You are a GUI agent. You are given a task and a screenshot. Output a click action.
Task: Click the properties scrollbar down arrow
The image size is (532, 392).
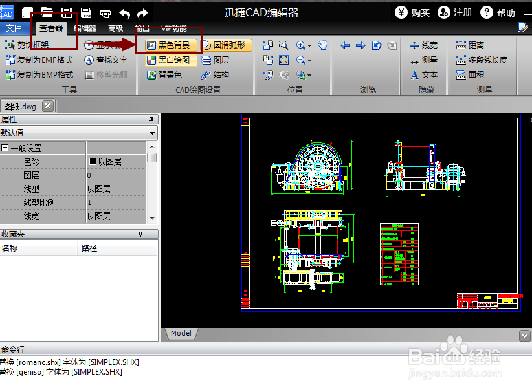[152, 219]
